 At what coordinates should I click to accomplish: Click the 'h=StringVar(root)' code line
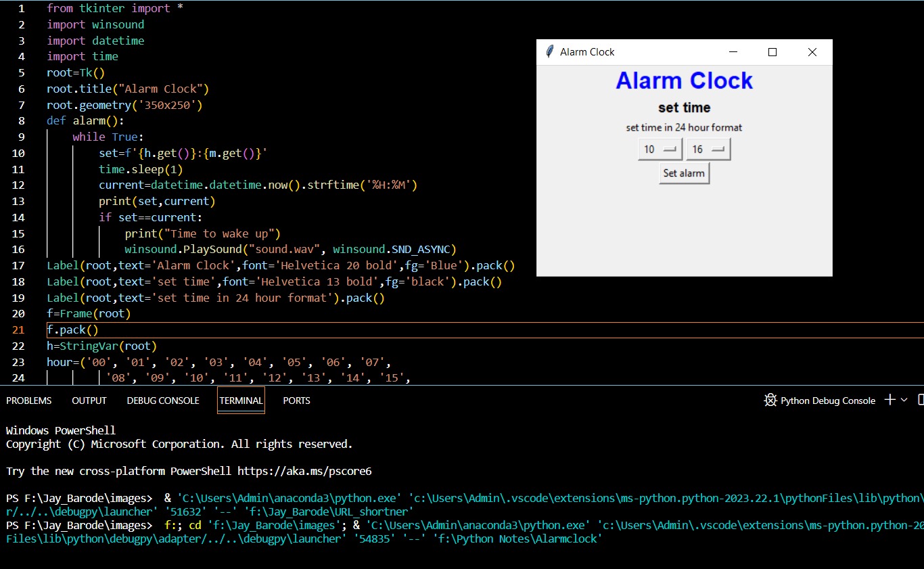tap(101, 346)
